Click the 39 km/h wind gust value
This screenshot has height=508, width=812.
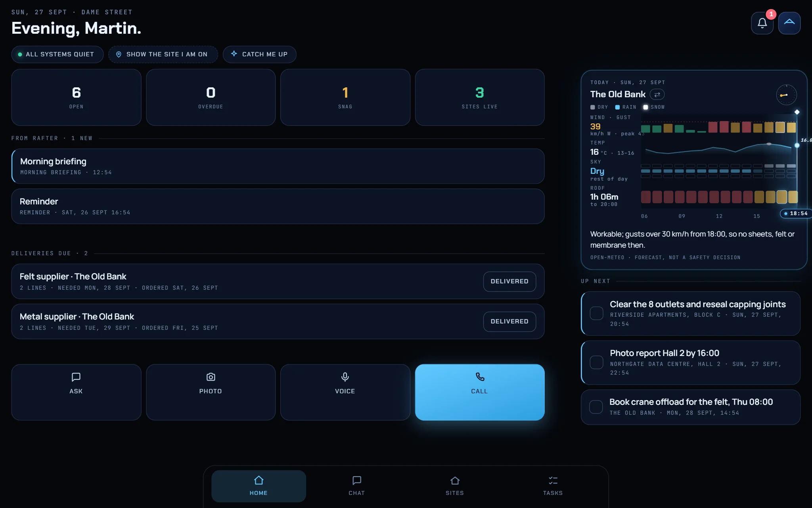(595, 127)
